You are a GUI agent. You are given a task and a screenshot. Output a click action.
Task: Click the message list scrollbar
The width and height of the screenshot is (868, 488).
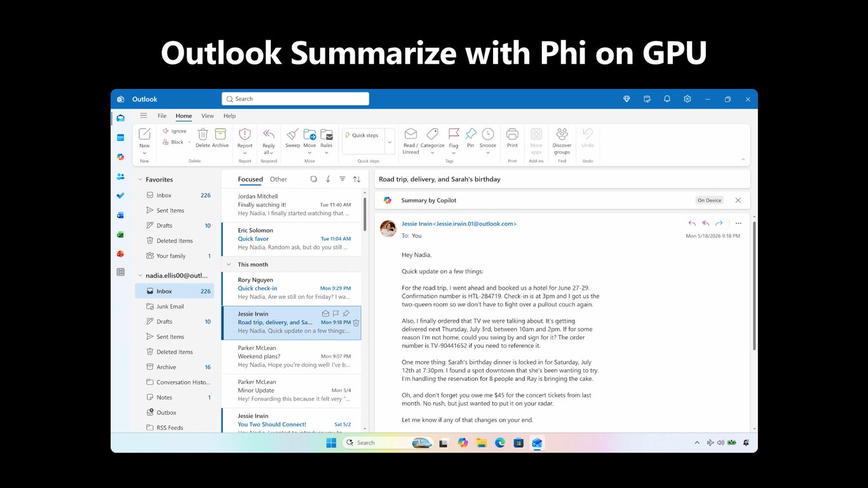click(x=365, y=213)
